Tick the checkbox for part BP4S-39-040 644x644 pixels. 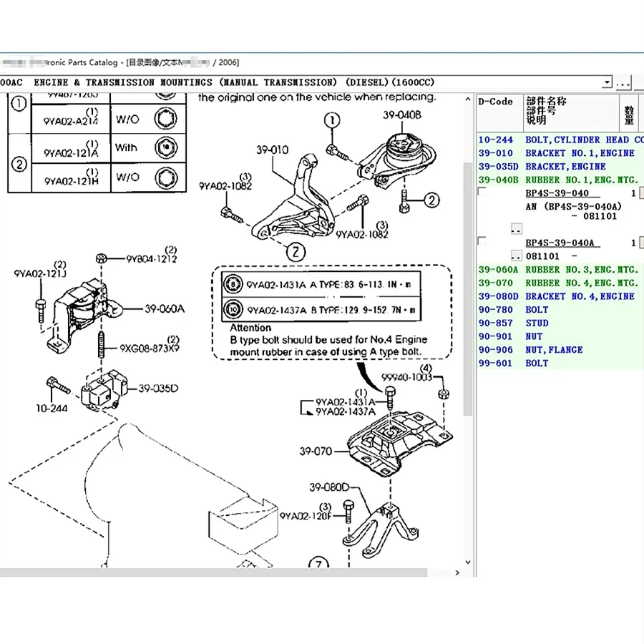[482, 192]
